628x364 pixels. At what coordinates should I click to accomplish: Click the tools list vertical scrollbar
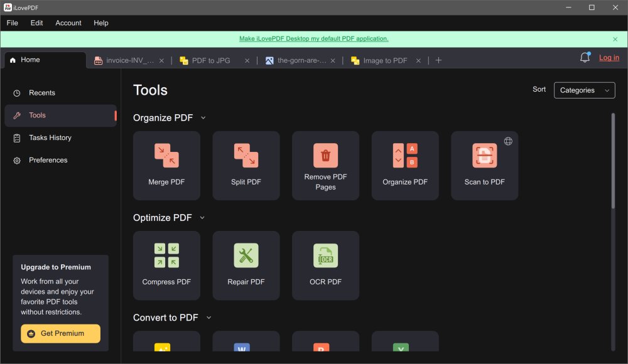(x=613, y=160)
